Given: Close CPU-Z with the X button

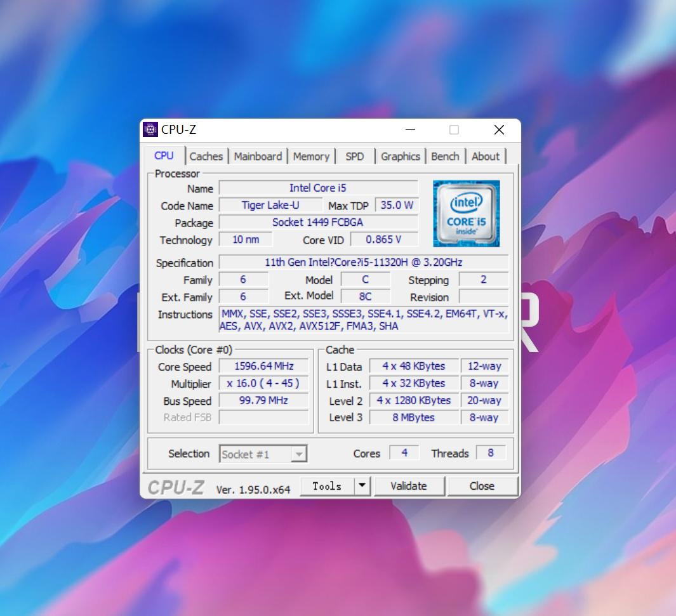Looking at the screenshot, I should coord(499,130).
